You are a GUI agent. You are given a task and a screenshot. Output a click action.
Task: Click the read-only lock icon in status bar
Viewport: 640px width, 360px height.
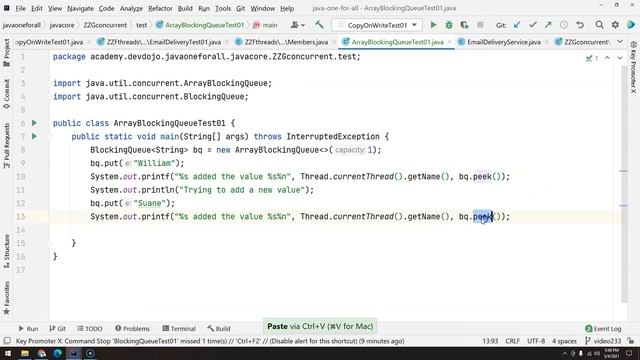click(x=631, y=341)
